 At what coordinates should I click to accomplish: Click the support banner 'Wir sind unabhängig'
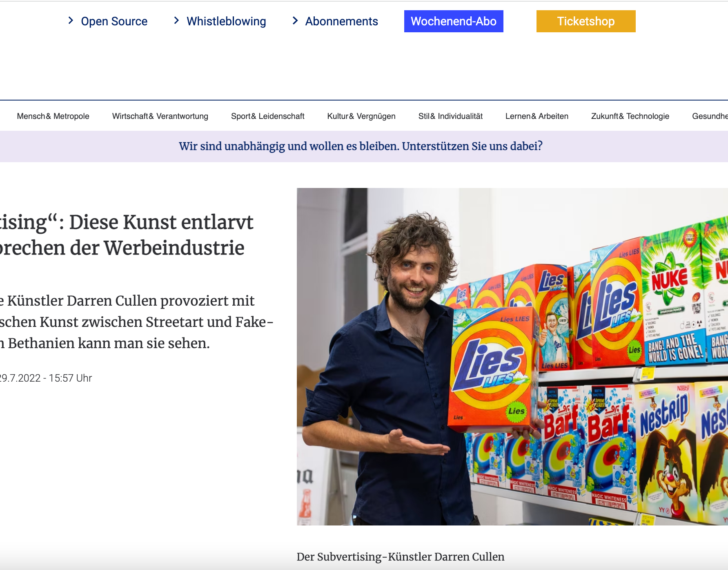361,146
